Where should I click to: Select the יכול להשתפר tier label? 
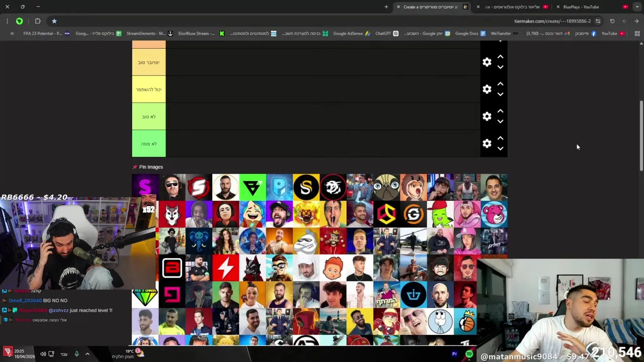coord(148,89)
